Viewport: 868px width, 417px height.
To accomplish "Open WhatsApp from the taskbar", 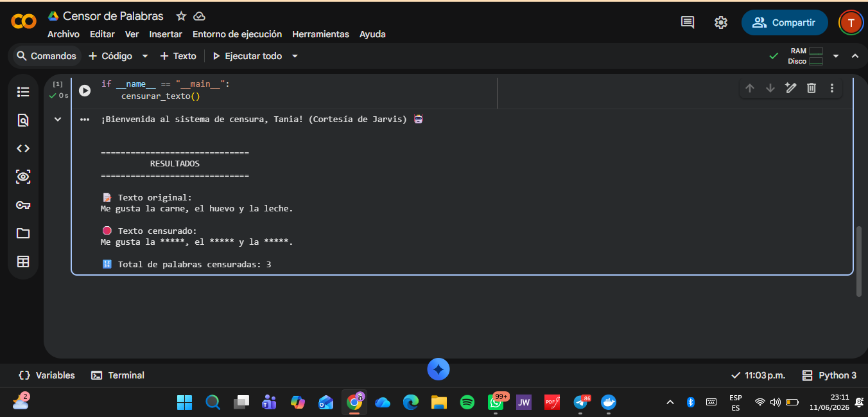I will click(x=496, y=402).
